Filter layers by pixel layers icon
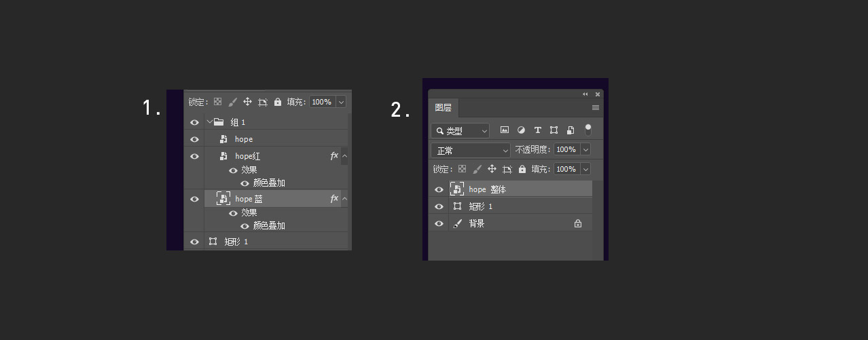Viewport: 868px width, 340px height. tap(505, 130)
